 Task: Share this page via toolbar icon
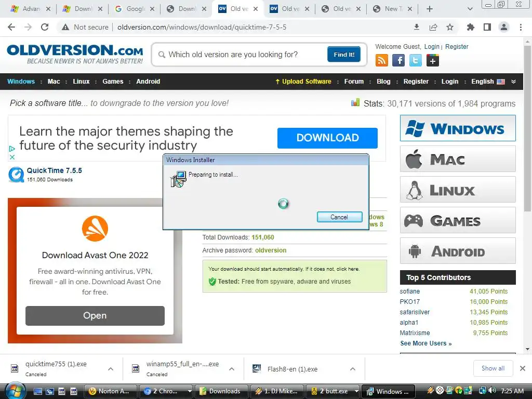tap(433, 27)
